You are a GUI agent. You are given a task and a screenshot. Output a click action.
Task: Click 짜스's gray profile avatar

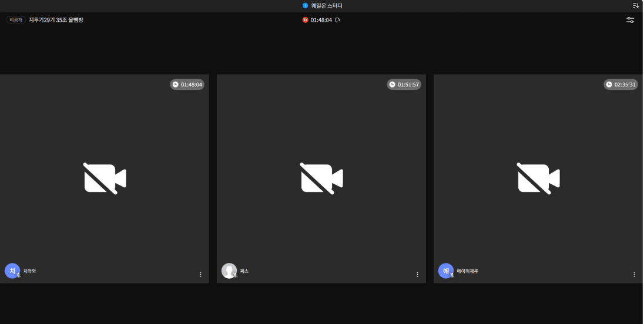[229, 271]
